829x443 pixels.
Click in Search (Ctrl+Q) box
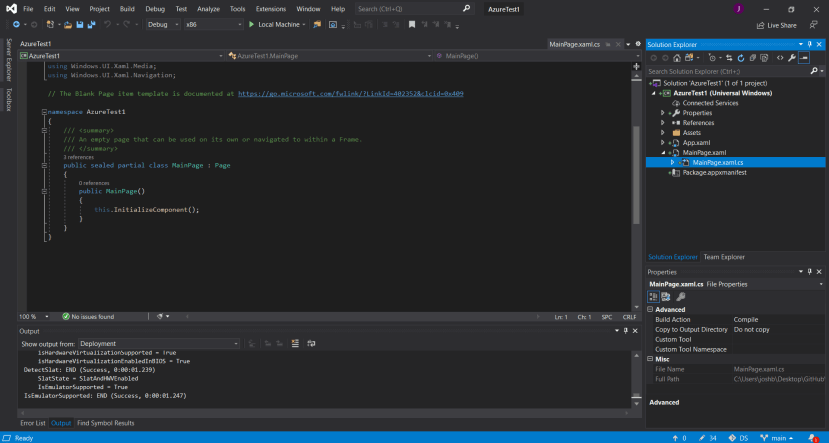click(413, 9)
